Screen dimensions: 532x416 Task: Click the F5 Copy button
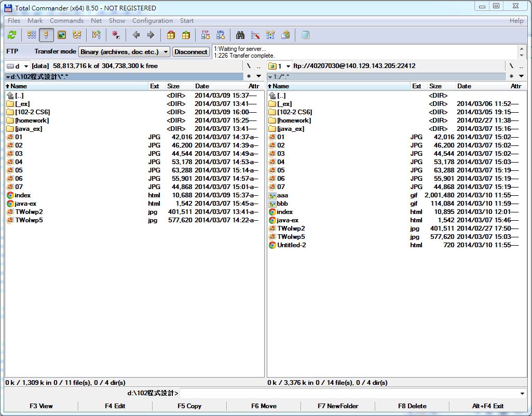189,406
